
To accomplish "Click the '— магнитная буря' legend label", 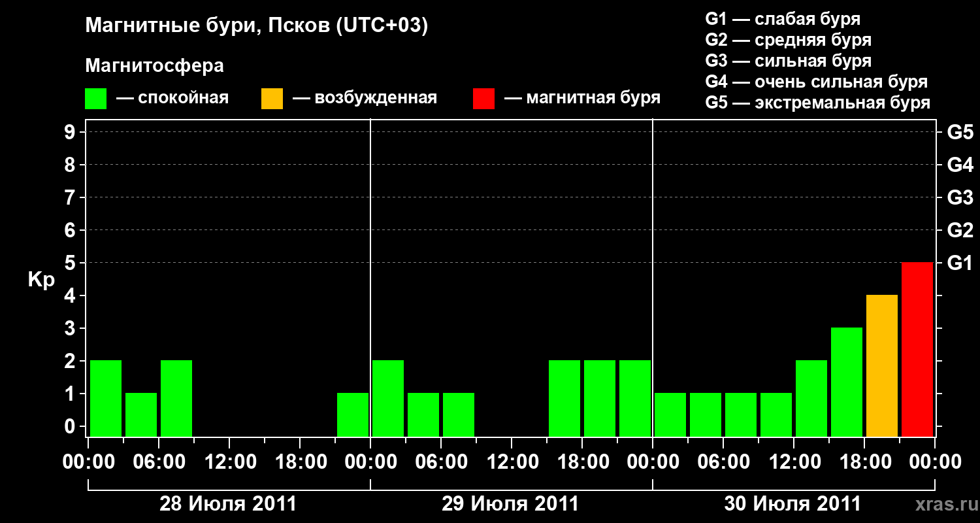I will (583, 98).
